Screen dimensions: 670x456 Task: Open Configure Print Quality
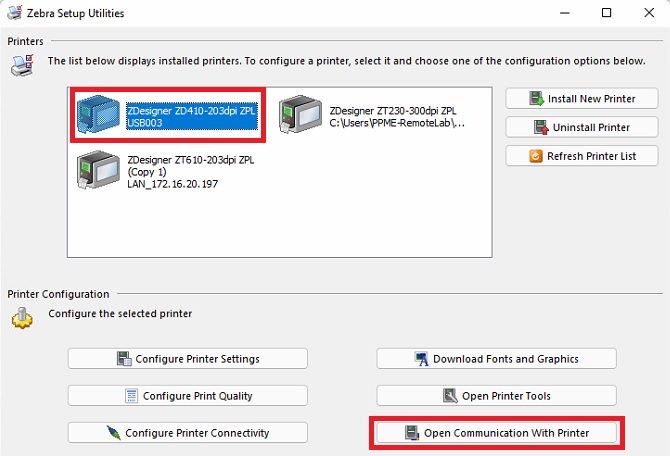(188, 396)
